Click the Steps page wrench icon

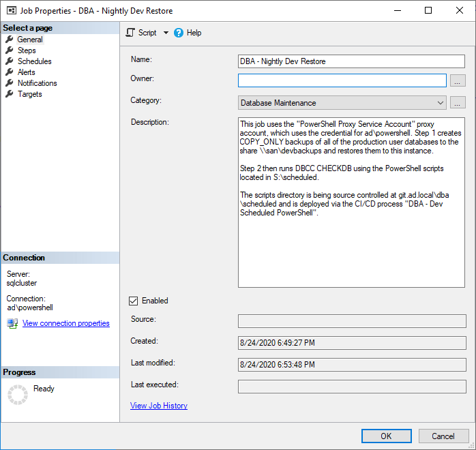[10, 50]
